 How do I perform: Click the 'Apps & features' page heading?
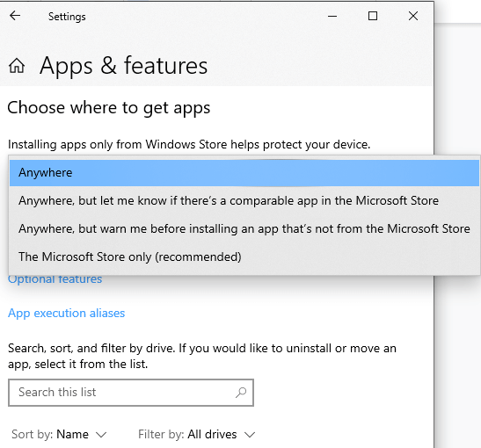tap(124, 66)
